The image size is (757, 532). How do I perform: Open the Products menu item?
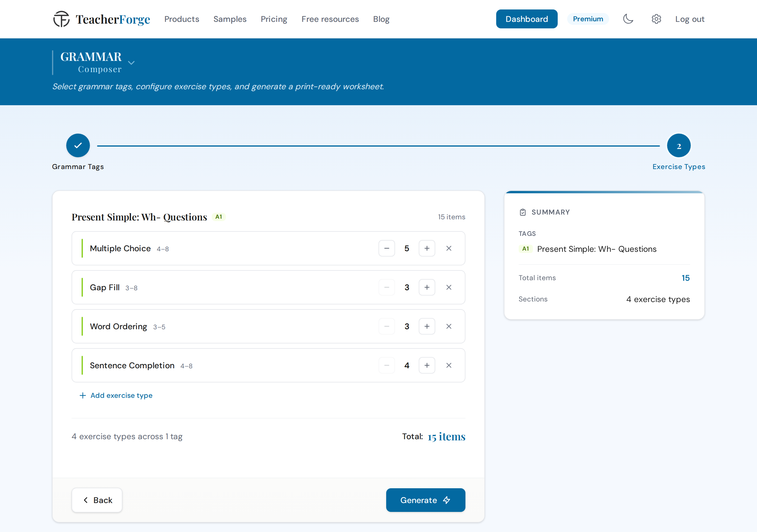click(182, 19)
